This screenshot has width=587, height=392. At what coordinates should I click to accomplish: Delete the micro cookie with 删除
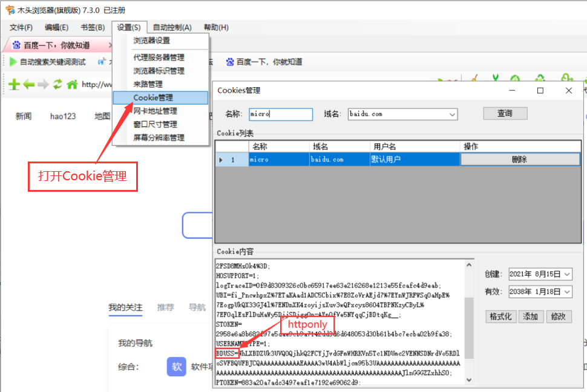point(520,159)
